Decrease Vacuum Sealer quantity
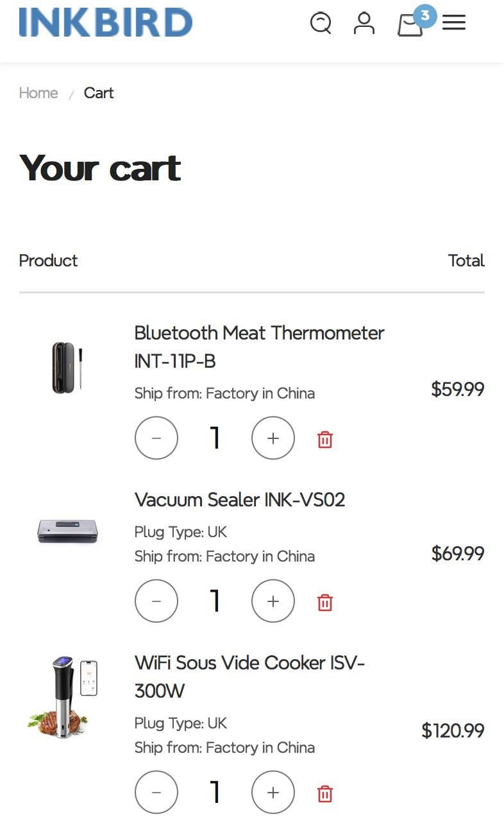 (x=156, y=601)
